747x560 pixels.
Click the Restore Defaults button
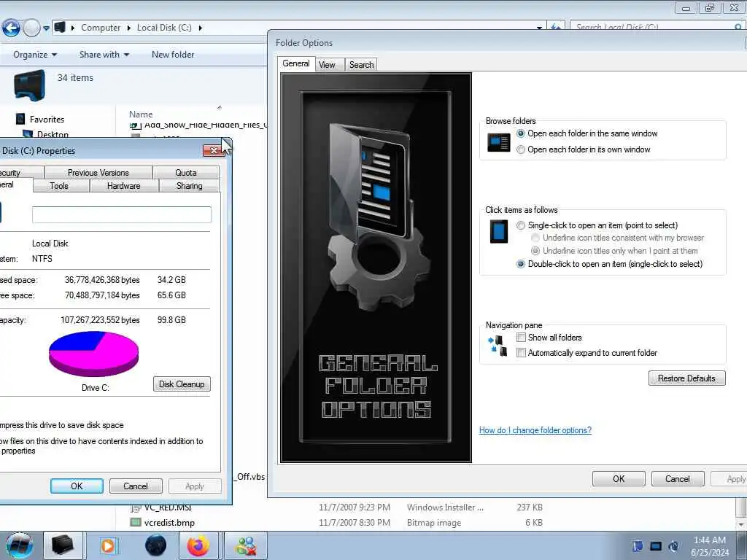(686, 378)
